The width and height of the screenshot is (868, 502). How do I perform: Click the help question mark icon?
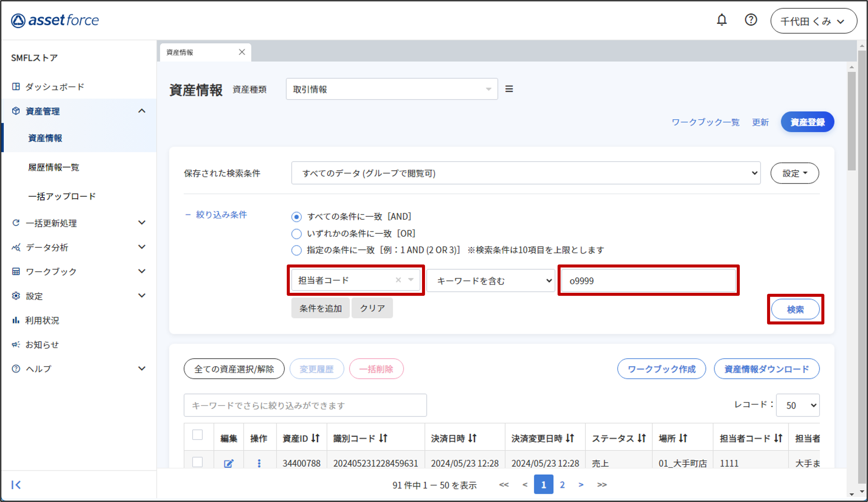[x=751, y=20]
